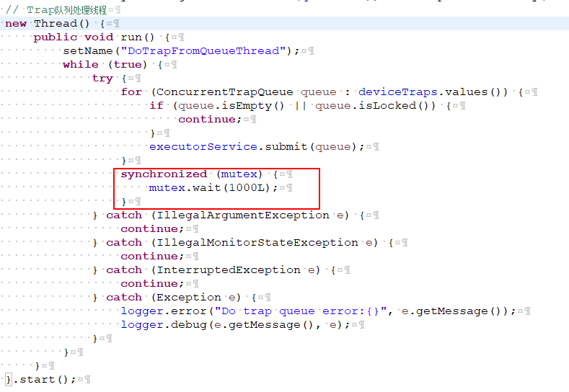This screenshot has height=392, width=569.
Task: Click the comment line "// Trap队列处理线程"
Action: coord(56,10)
